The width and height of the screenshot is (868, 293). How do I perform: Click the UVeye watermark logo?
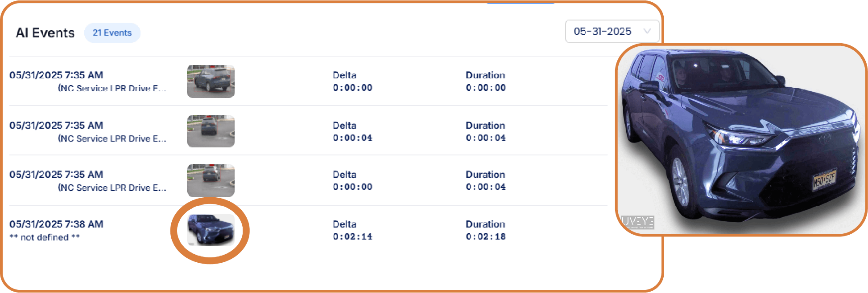637,222
